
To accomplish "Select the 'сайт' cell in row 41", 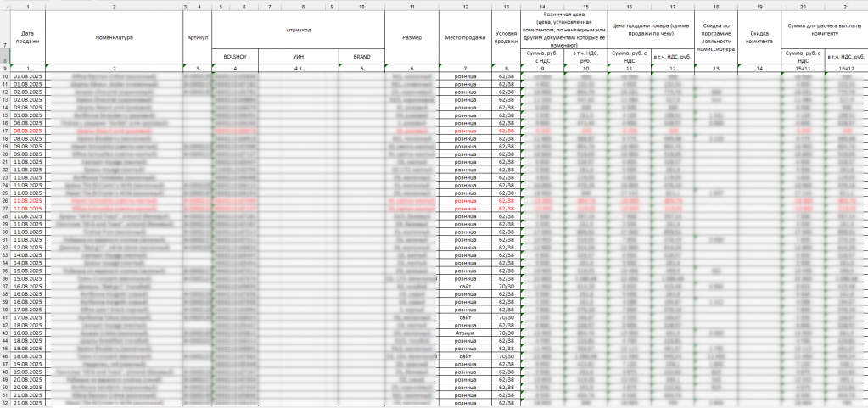I will [x=465, y=318].
